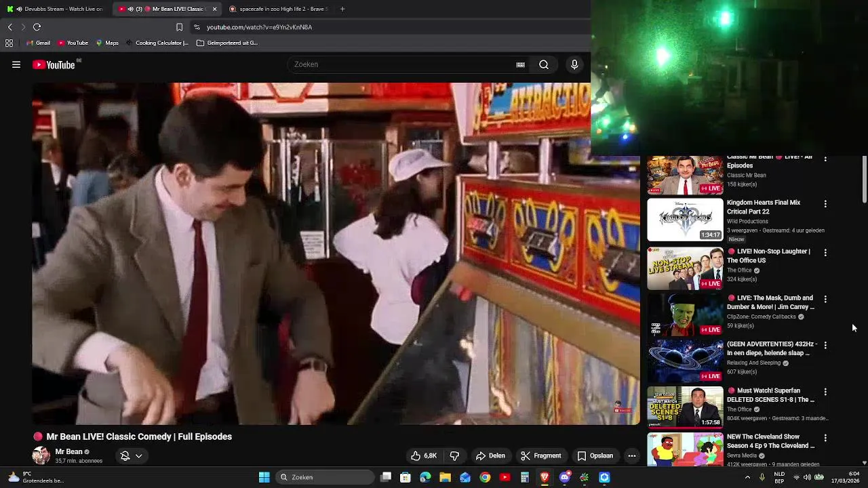The height and width of the screenshot is (488, 868).
Task: Open Microsoft Store from taskbar
Action: pos(406,477)
